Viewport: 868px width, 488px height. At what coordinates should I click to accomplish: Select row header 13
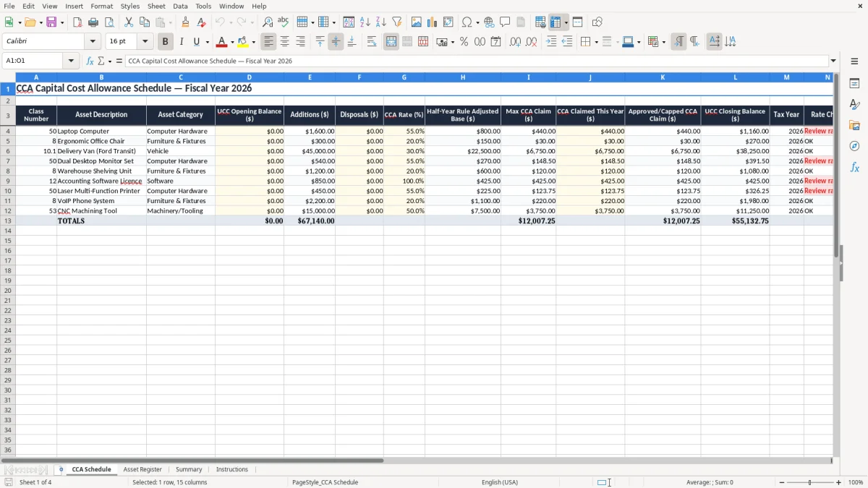click(x=8, y=221)
